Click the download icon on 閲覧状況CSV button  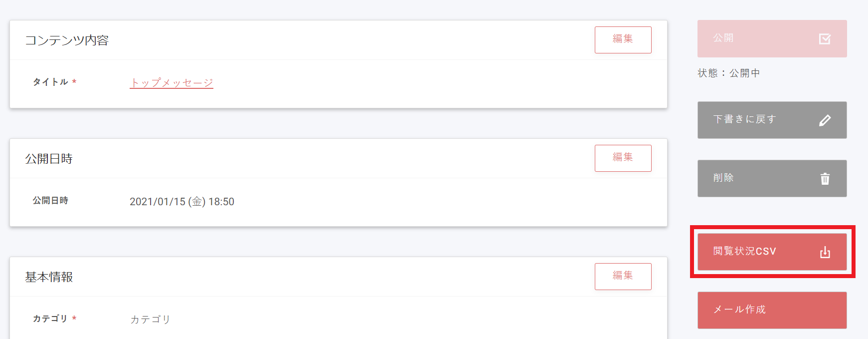[x=824, y=252]
